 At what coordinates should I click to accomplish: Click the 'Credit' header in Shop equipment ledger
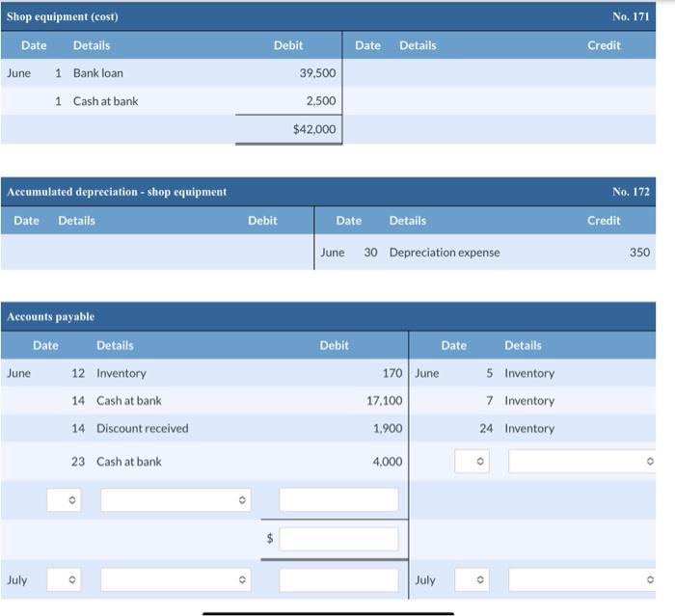click(x=604, y=45)
